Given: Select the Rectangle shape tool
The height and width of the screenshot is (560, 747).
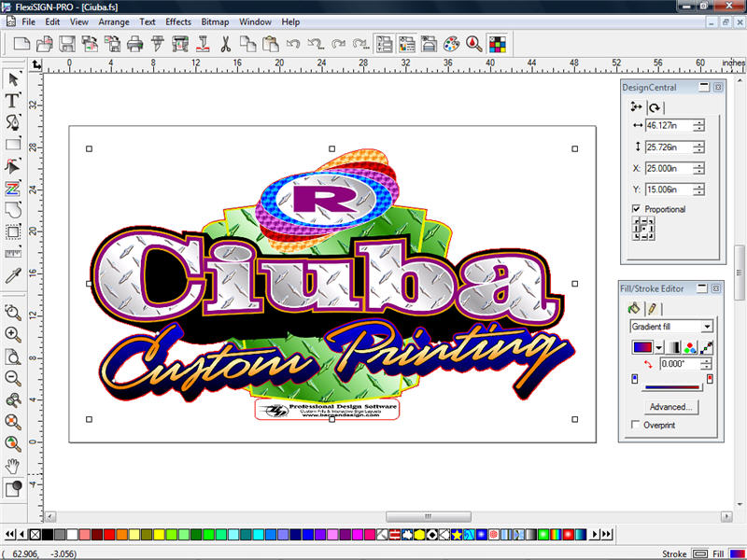Looking at the screenshot, I should (x=13, y=145).
